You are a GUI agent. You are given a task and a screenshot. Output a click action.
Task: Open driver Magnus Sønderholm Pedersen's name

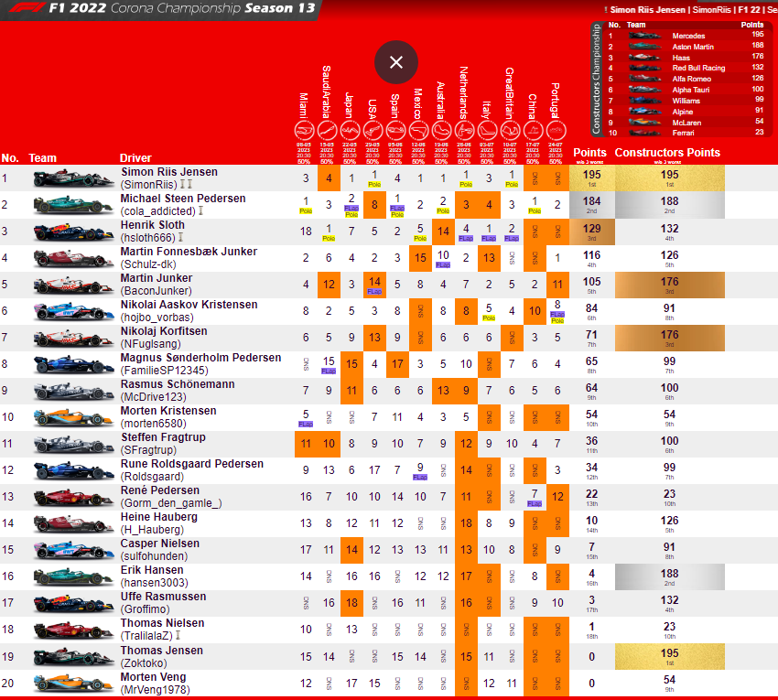point(200,358)
